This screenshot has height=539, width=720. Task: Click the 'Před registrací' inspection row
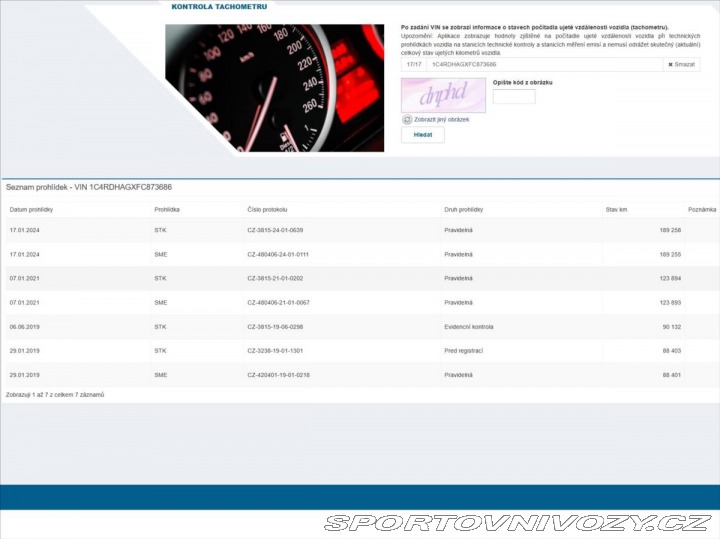point(464,350)
